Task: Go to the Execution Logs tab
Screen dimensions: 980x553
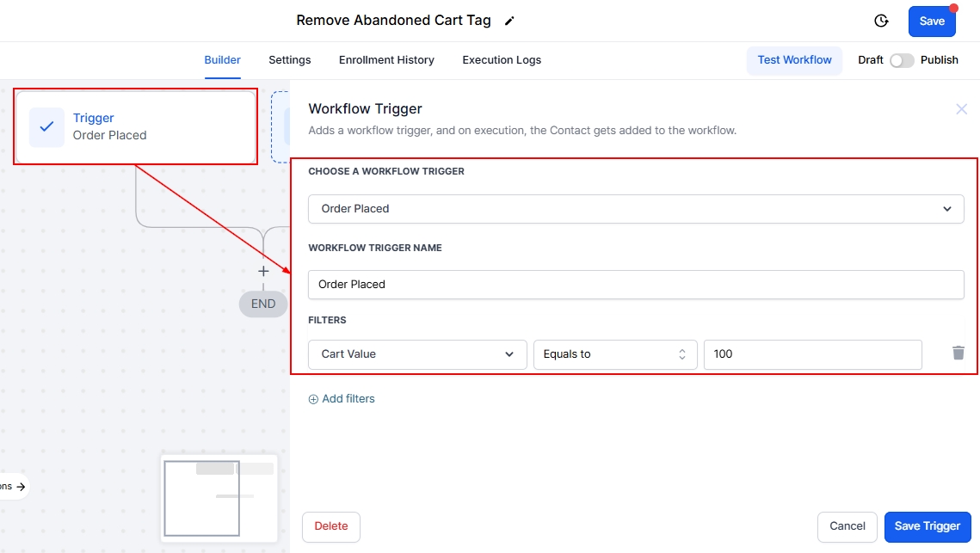Action: pyautogui.click(x=502, y=60)
